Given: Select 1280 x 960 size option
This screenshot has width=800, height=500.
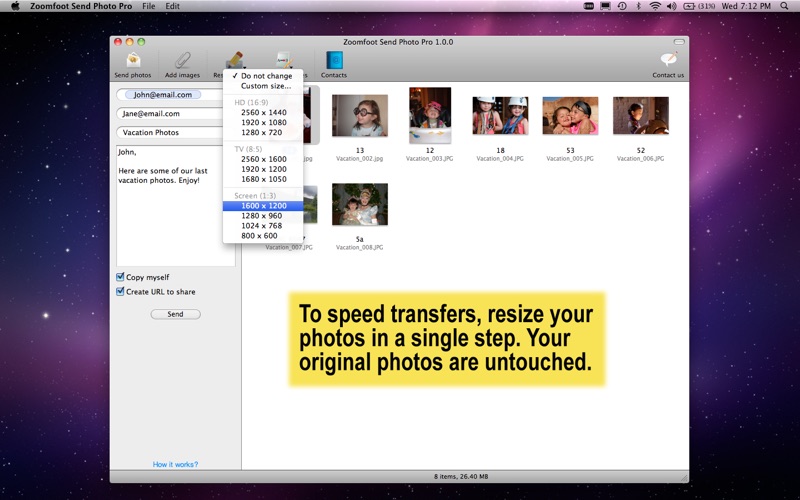Looking at the screenshot, I should point(263,216).
